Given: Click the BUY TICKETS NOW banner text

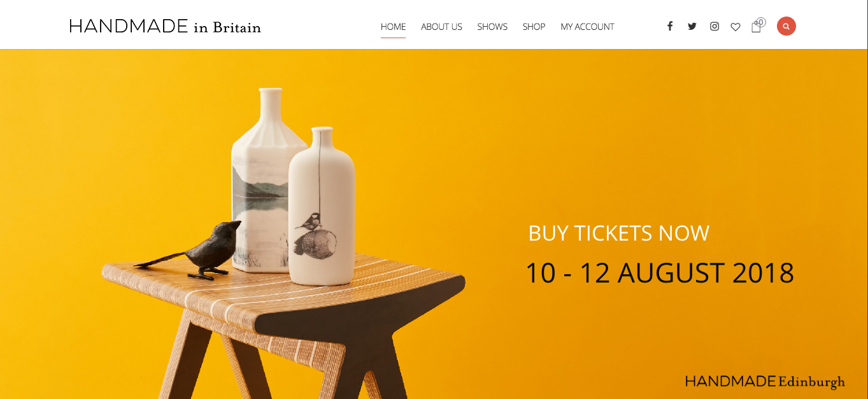Looking at the screenshot, I should 618,233.
